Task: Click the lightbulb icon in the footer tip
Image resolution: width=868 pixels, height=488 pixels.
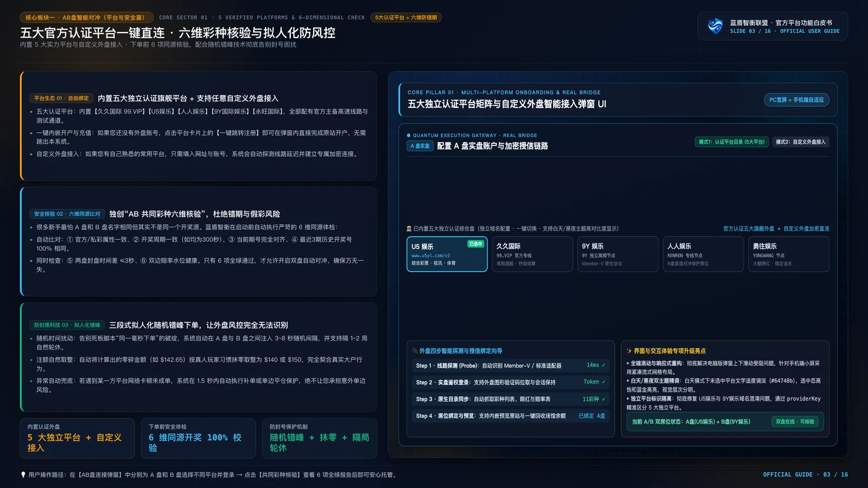Action: pyautogui.click(x=23, y=474)
